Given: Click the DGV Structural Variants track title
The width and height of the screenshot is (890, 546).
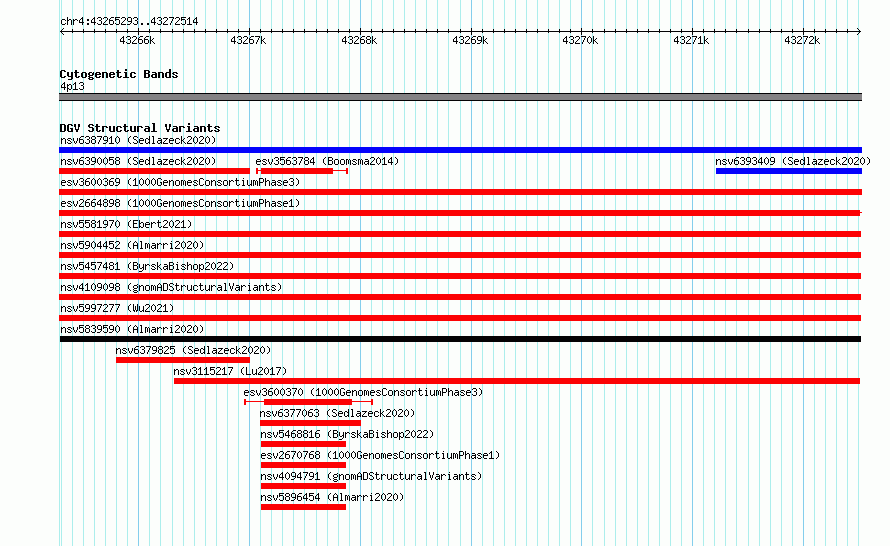Looking at the screenshot, I should 140,128.
